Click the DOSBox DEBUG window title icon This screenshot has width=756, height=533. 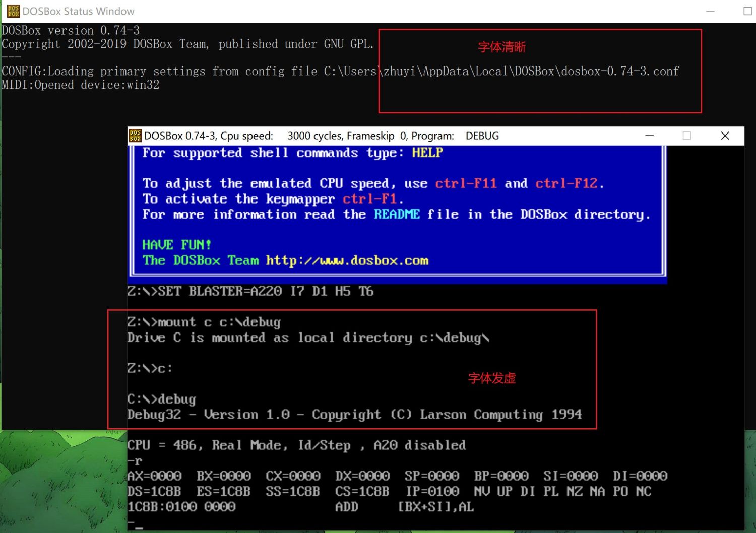coord(135,136)
